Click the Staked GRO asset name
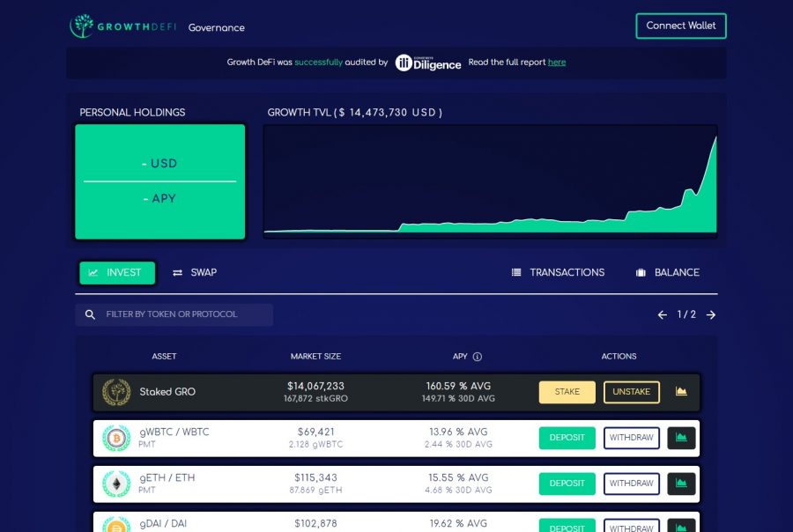Viewport: 793px width, 532px height. pos(167,392)
